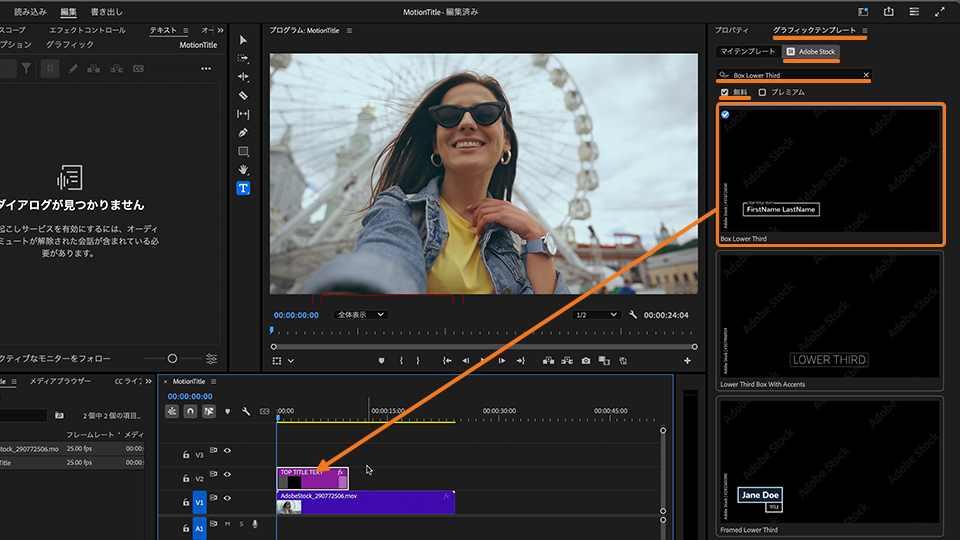The width and height of the screenshot is (960, 540).
Task: Select the Hand tool
Action: pyautogui.click(x=243, y=170)
